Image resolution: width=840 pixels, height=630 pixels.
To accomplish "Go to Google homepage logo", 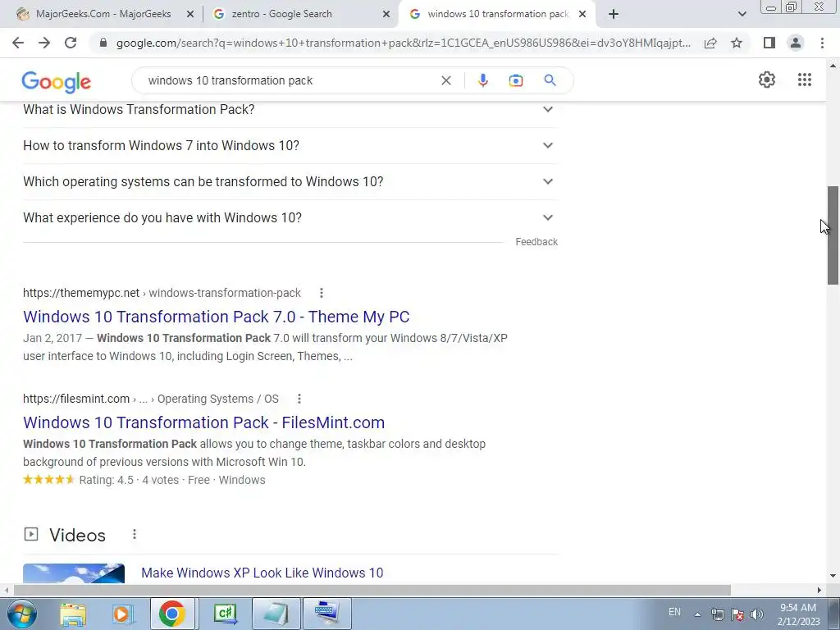I will coord(57,82).
